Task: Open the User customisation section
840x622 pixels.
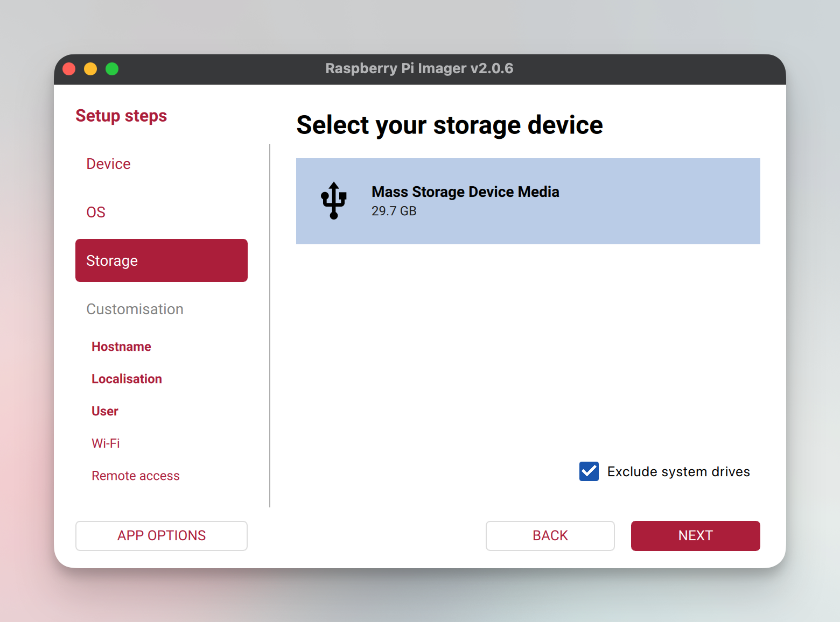Action: [104, 411]
